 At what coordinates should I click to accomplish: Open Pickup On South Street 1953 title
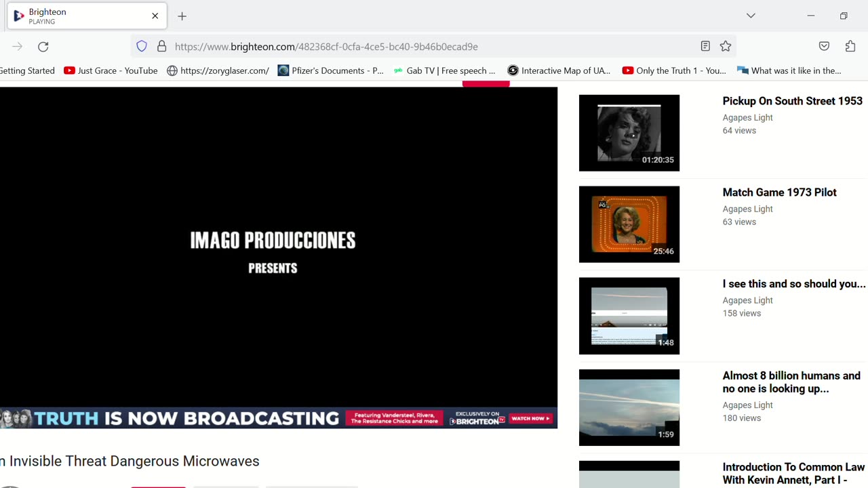tap(792, 101)
